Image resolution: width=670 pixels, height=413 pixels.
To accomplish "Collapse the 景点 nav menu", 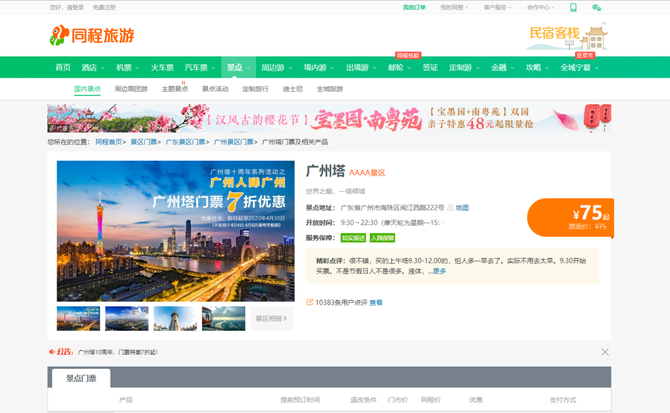I will pos(248,68).
